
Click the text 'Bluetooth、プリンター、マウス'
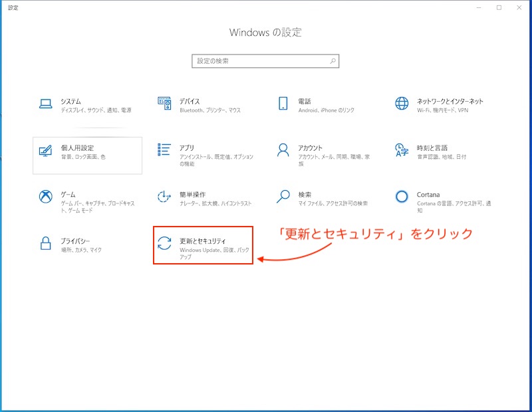210,110
